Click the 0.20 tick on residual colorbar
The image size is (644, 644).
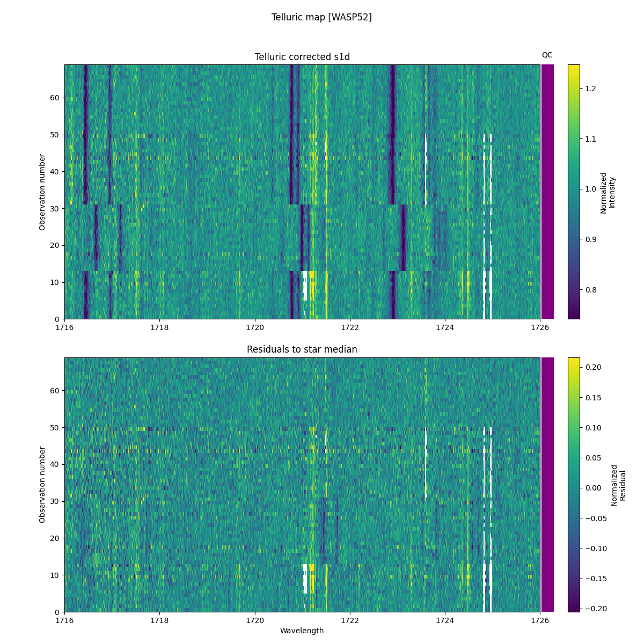click(592, 367)
